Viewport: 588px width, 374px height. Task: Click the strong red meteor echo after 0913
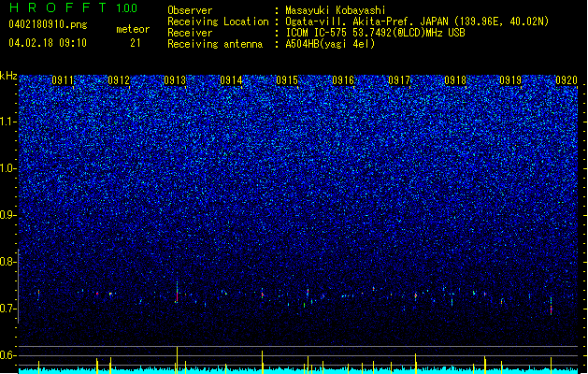tap(177, 293)
